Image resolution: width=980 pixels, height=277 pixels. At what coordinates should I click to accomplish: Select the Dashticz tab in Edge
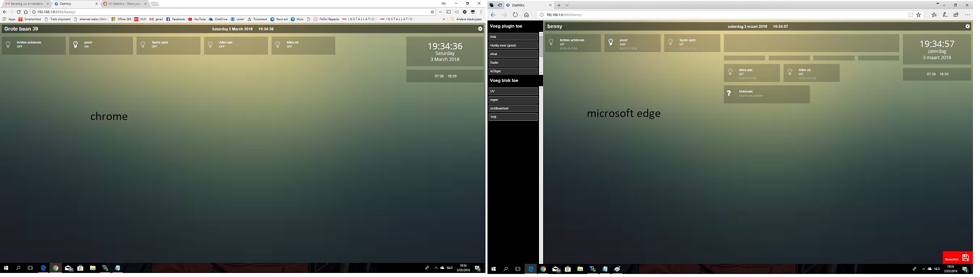[x=529, y=5]
